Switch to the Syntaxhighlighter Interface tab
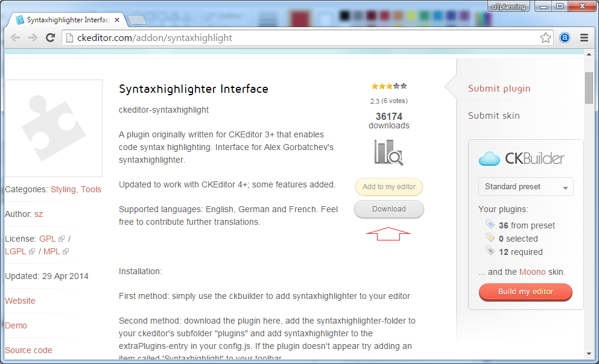The width and height of the screenshot is (599, 364). pyautogui.click(x=68, y=20)
